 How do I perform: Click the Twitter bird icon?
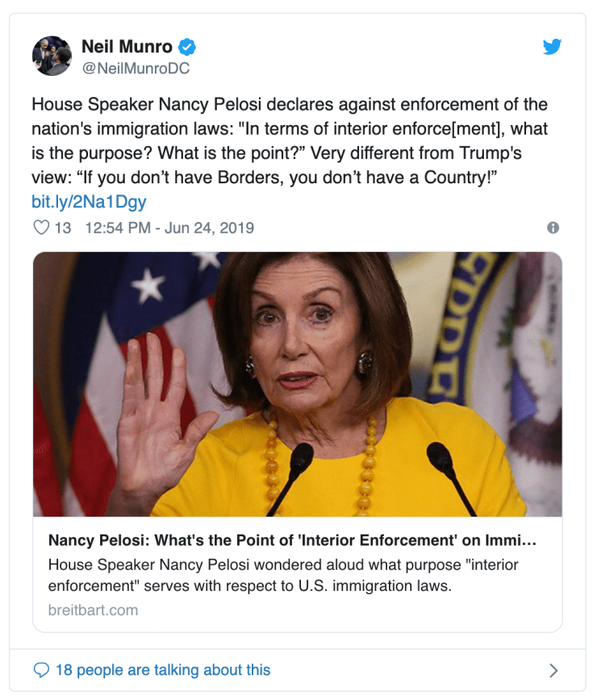[x=552, y=47]
